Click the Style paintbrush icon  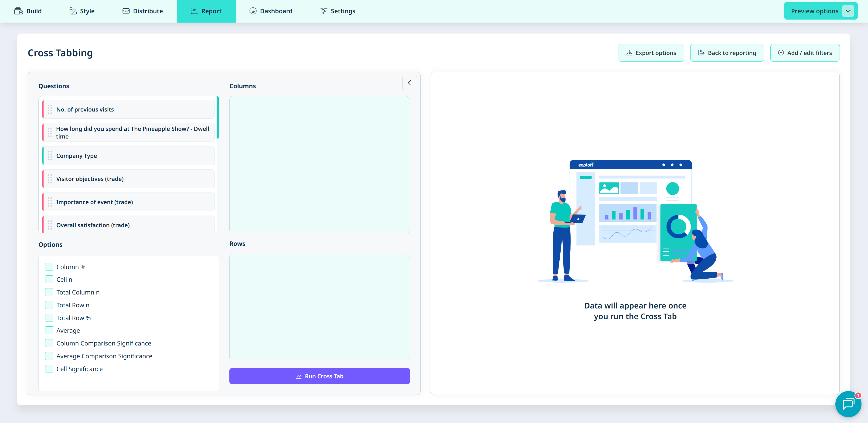point(73,11)
